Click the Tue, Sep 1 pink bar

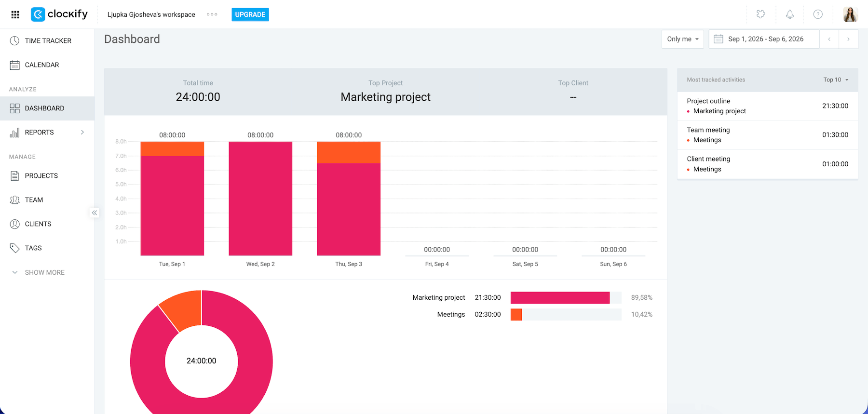(x=172, y=206)
